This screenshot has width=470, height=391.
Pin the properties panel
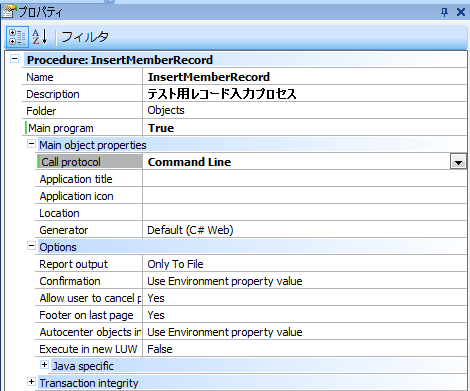(x=444, y=12)
